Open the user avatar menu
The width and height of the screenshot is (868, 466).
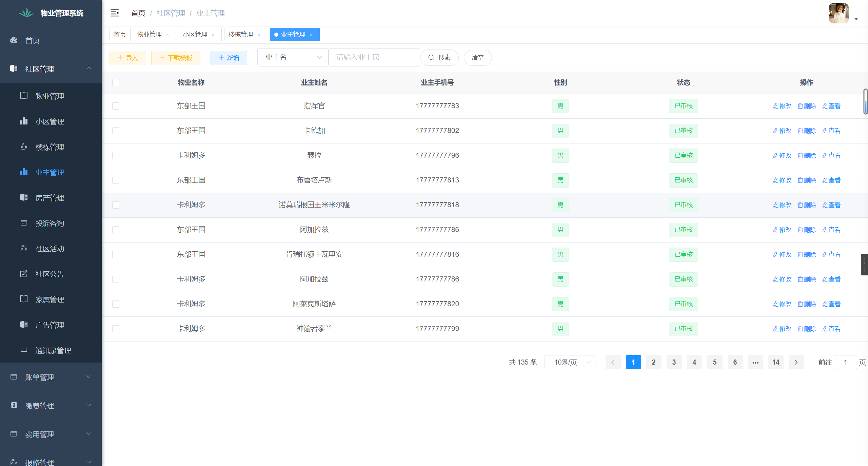[839, 13]
